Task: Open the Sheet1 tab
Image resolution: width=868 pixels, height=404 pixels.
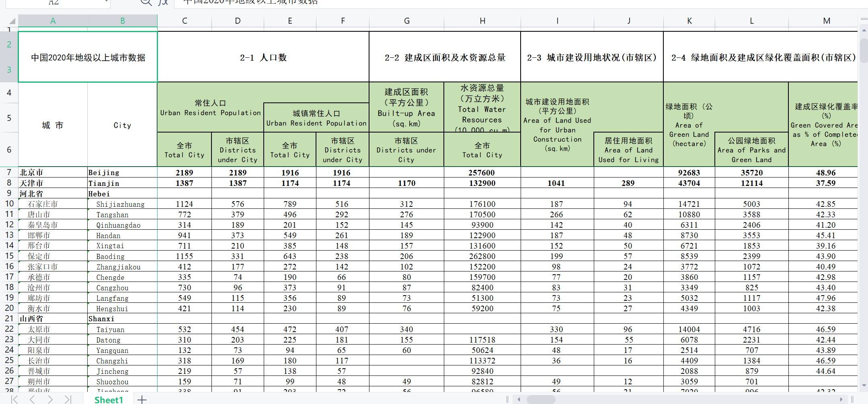Action: (109, 400)
